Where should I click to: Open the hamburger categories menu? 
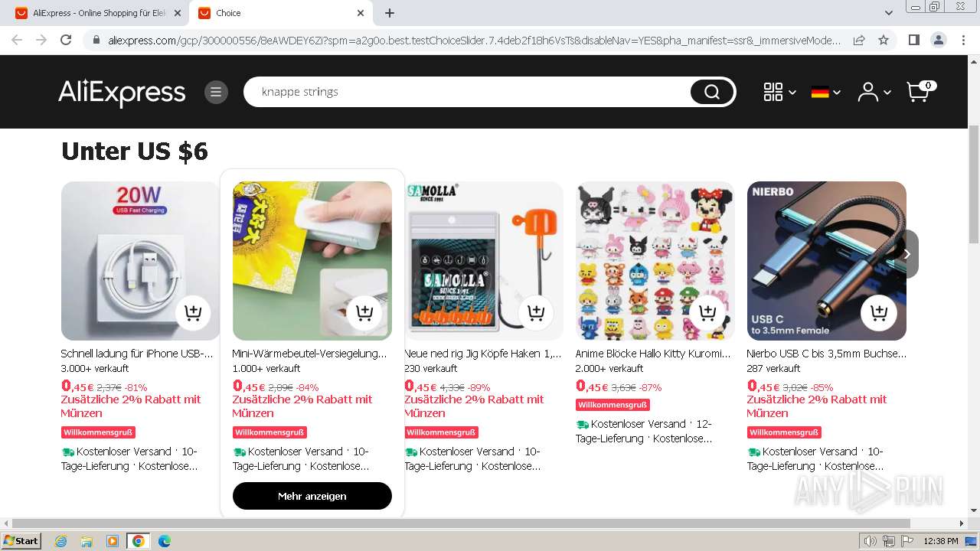pyautogui.click(x=216, y=93)
